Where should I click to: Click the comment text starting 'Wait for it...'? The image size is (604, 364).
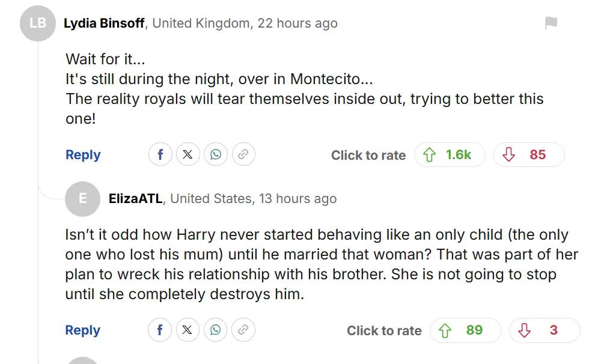(105, 60)
